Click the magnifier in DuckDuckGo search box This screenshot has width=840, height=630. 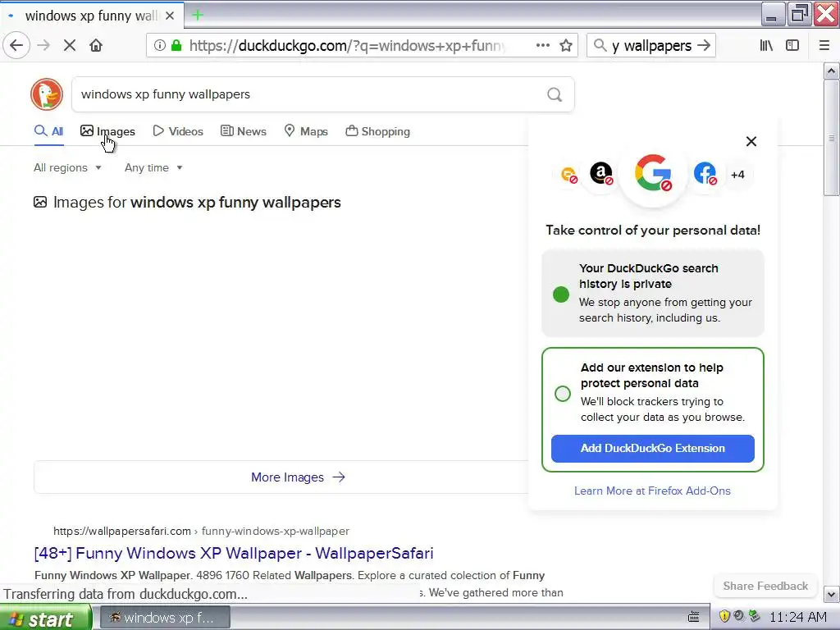555,95
